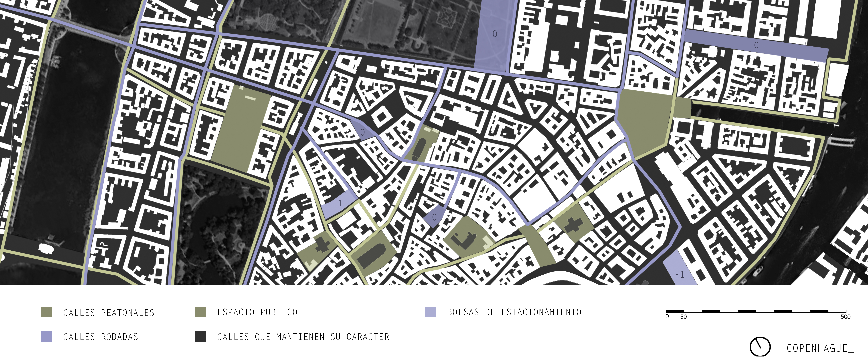This screenshot has height=364, width=868.
Task: Select the BOLSAS DE ESTACIONAMIENTO label
Action: click(x=514, y=312)
